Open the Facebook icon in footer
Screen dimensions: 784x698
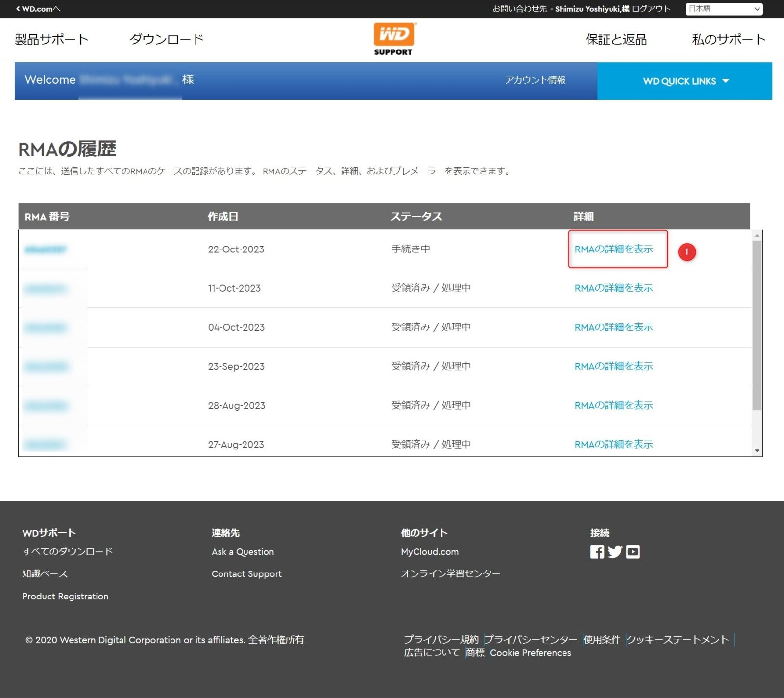[597, 552]
